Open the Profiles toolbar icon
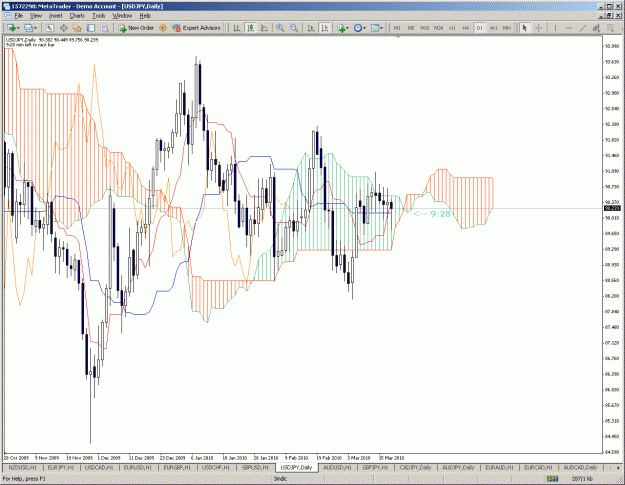The height and width of the screenshot is (485, 625). tap(28, 28)
